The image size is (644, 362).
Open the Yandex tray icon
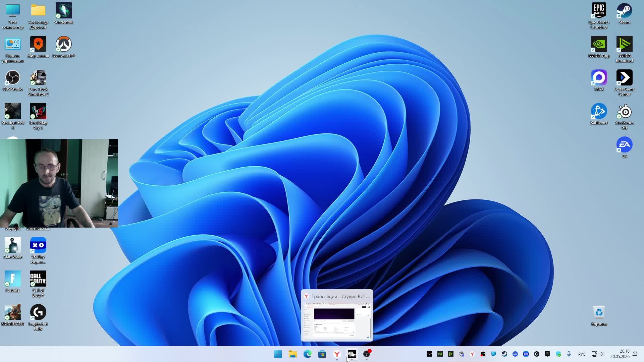[472, 354]
